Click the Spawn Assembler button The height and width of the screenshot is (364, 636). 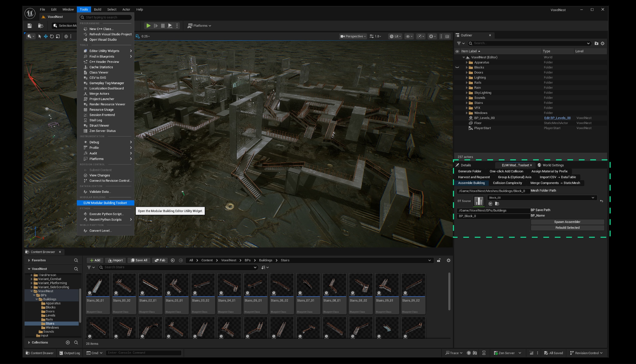[x=567, y=222]
